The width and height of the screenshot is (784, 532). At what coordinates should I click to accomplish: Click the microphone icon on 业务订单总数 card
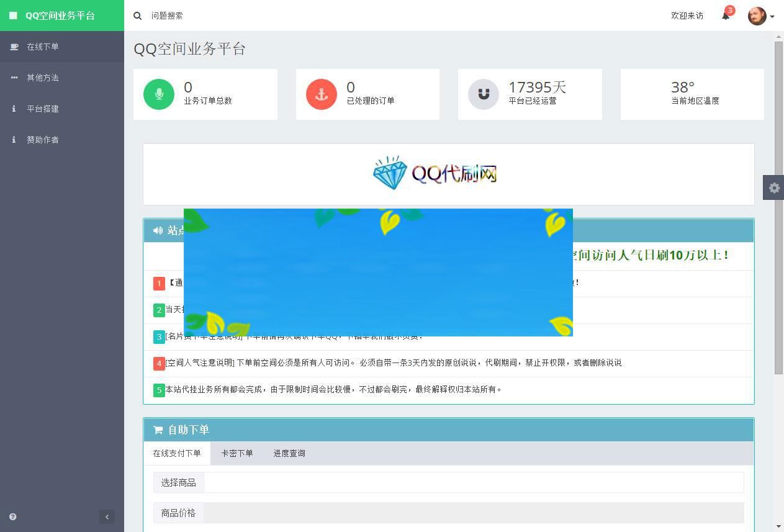(159, 94)
